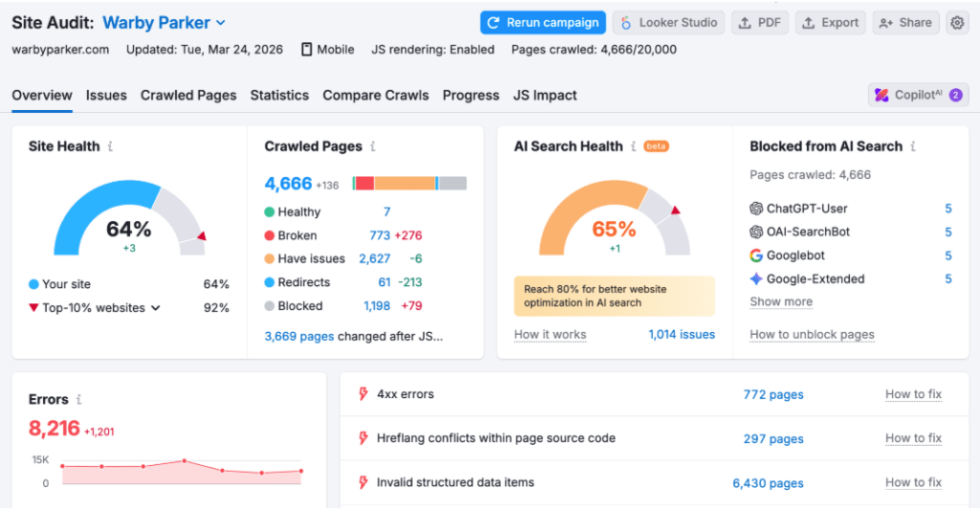980x510 pixels.
Task: Switch to the Overview tab
Action: (x=42, y=95)
